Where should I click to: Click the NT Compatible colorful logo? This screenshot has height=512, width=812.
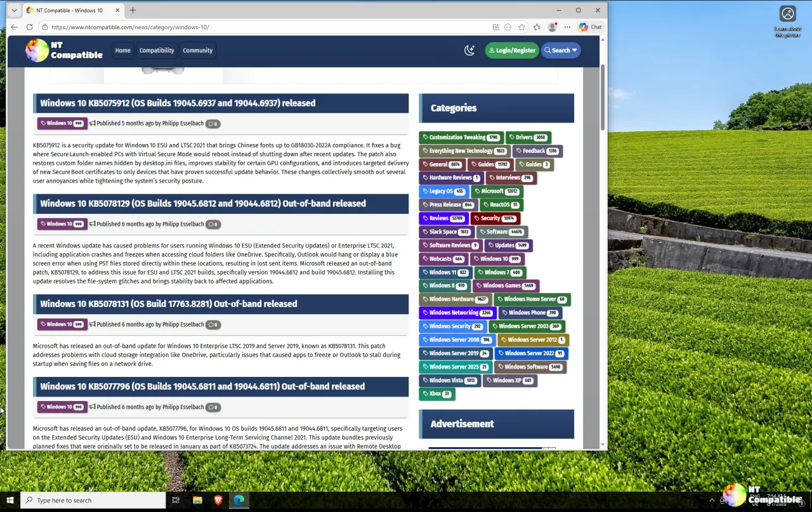pyautogui.click(x=64, y=51)
